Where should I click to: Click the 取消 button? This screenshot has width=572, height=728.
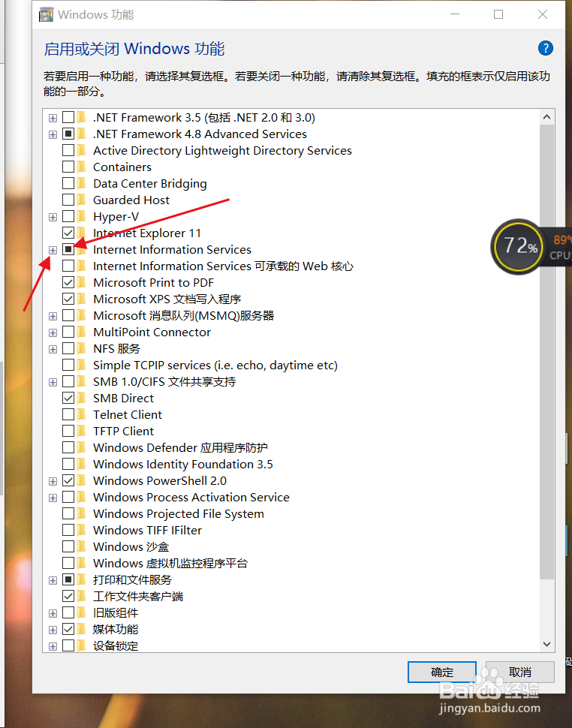point(520,672)
